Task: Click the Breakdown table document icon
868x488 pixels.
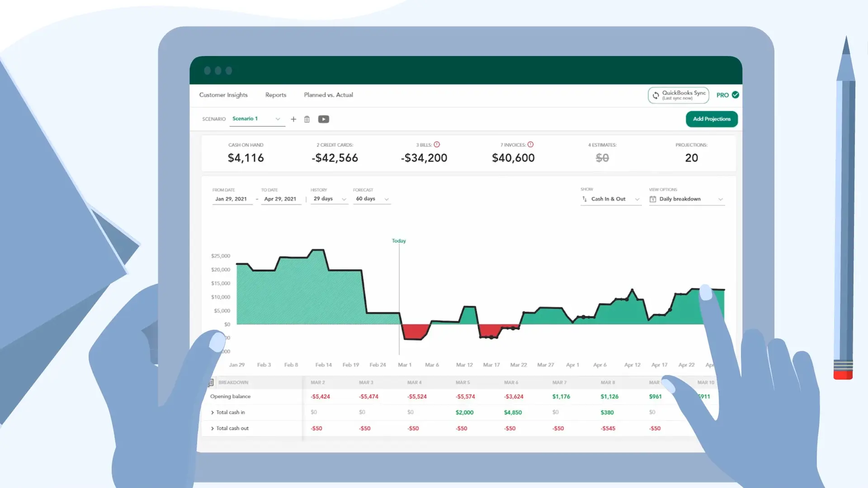Action: [x=211, y=383]
